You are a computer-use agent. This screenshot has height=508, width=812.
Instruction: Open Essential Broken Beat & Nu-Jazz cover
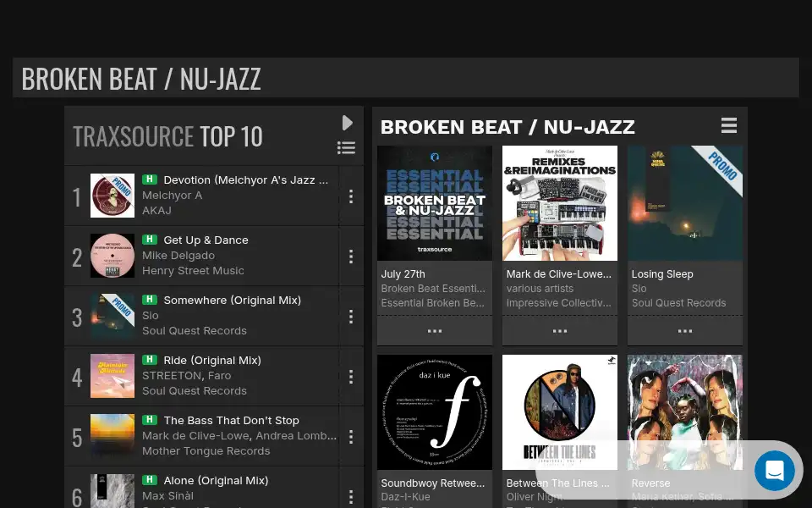(435, 203)
